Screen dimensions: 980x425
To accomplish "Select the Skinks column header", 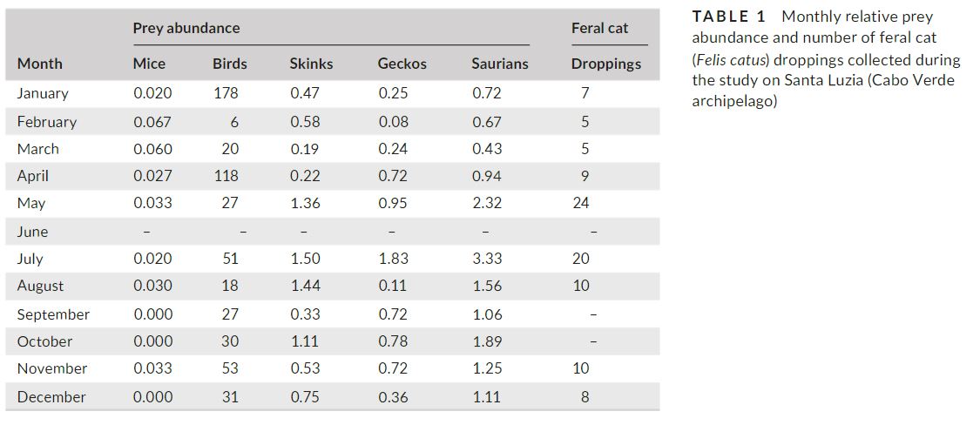I will 311,64.
